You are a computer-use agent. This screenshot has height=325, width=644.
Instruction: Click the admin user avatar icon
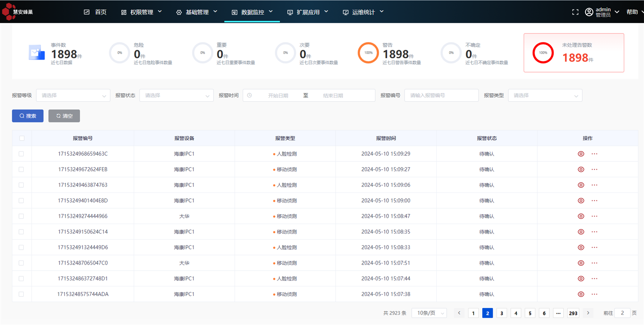pyautogui.click(x=589, y=12)
